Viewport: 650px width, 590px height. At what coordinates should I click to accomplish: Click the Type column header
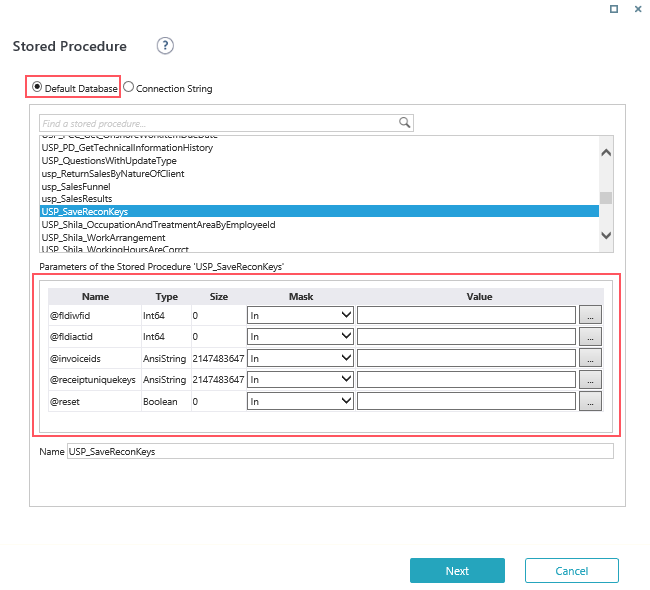pyautogui.click(x=167, y=296)
